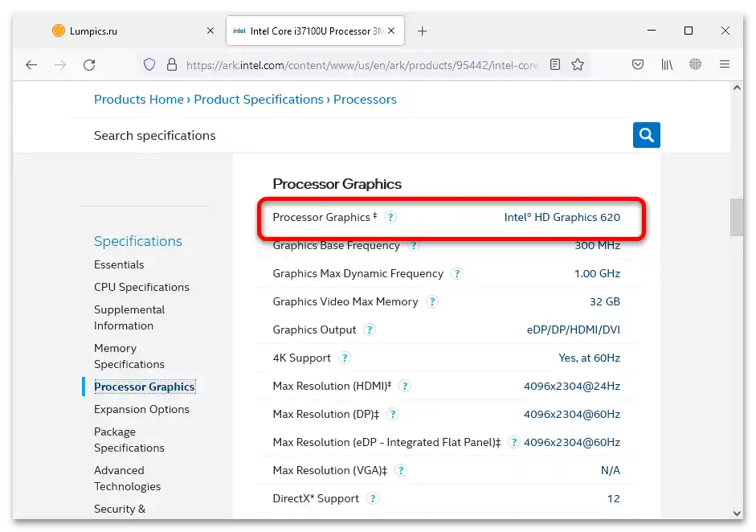Image resolution: width=756 pixels, height=532 pixels.
Task: Show help for Max Resolution (VGA)
Action: pos(401,470)
